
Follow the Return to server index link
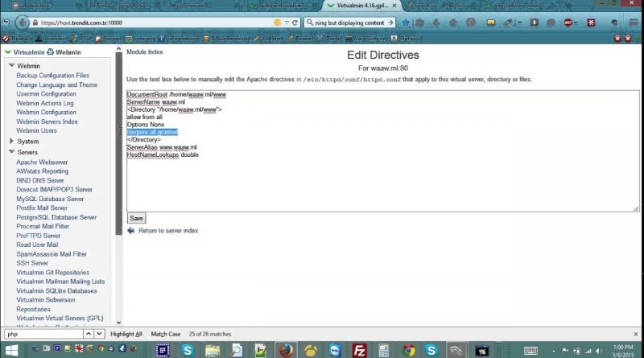click(168, 231)
